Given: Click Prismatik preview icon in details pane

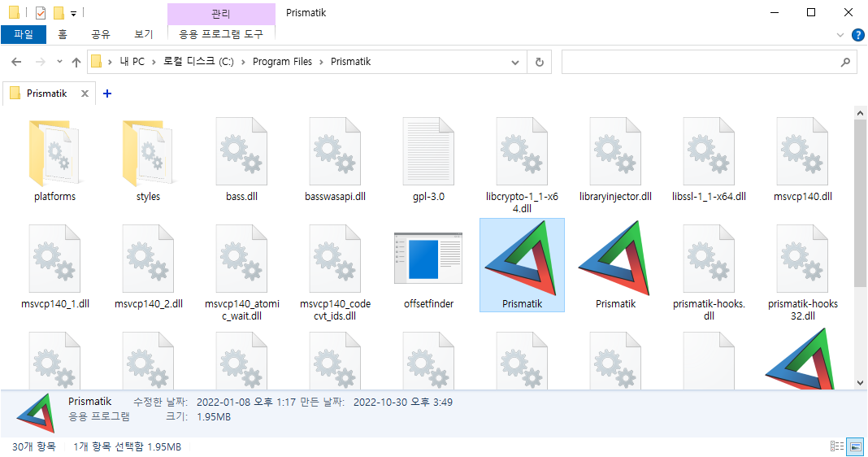Looking at the screenshot, I should 36,413.
